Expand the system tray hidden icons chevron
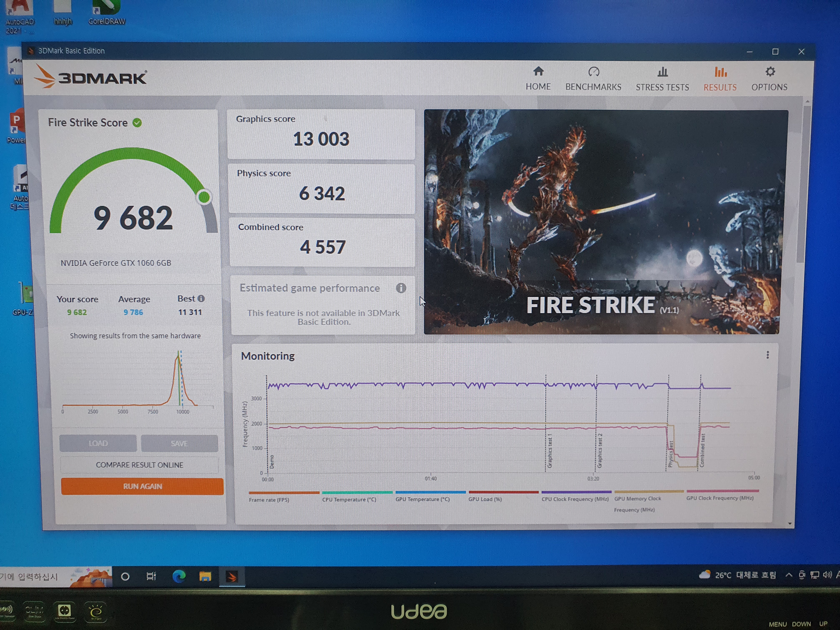The width and height of the screenshot is (840, 630). 789,575
